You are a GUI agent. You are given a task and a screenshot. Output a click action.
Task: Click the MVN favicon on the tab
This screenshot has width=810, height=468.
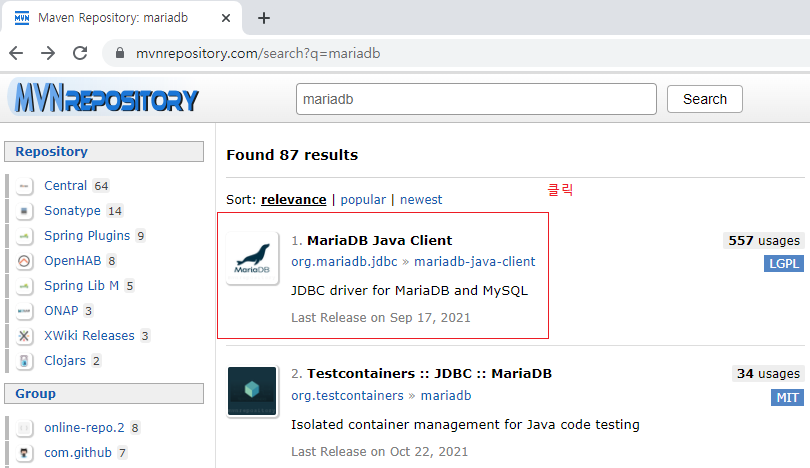click(x=22, y=18)
